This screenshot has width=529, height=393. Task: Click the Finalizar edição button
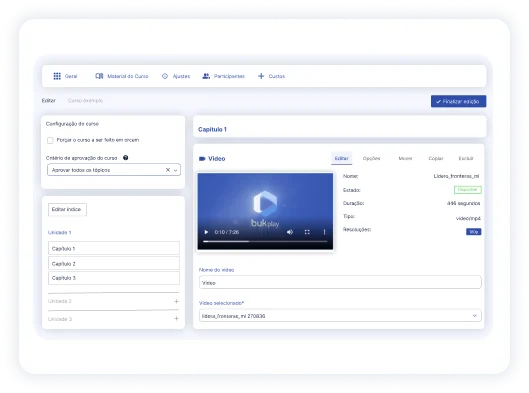click(458, 101)
